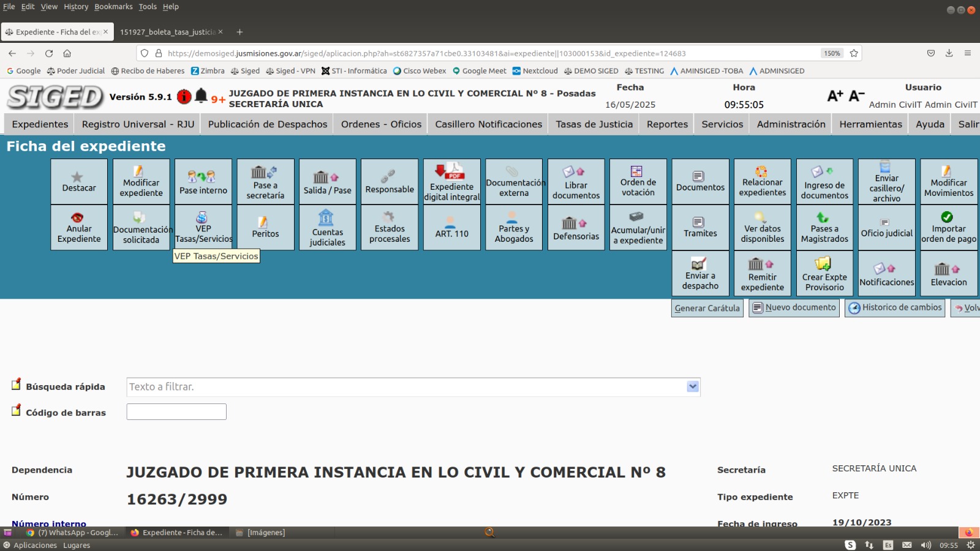Open the Peritos tile
The image size is (980, 551).
click(x=265, y=228)
